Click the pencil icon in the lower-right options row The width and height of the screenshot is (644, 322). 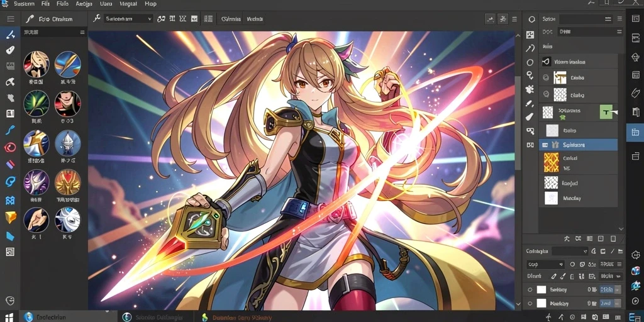point(553,277)
